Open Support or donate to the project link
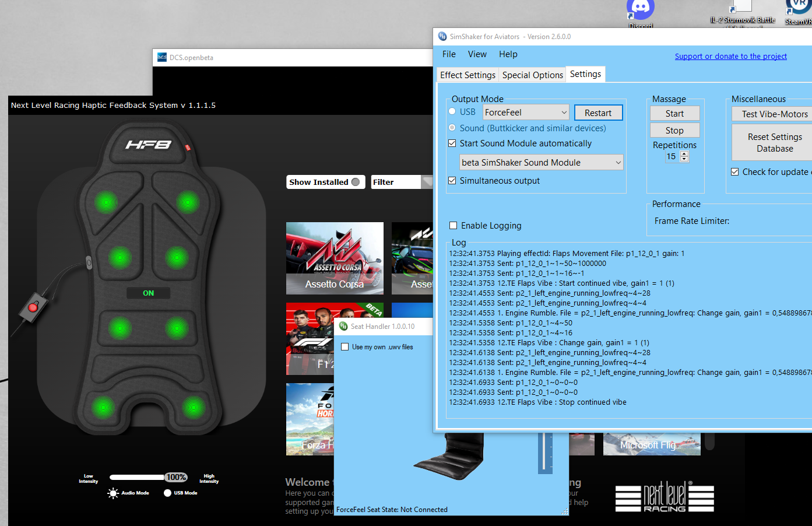 point(731,57)
